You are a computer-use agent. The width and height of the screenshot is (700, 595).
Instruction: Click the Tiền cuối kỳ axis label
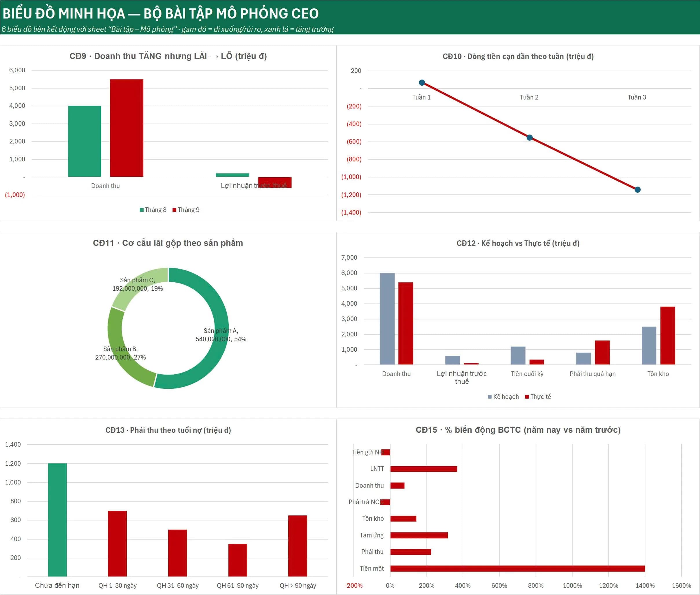tap(527, 374)
